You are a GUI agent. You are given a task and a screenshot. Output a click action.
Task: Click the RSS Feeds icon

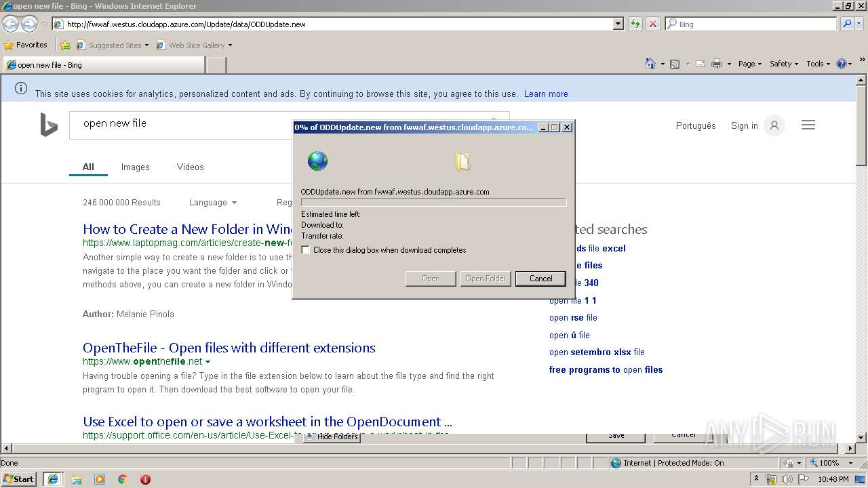coord(675,64)
